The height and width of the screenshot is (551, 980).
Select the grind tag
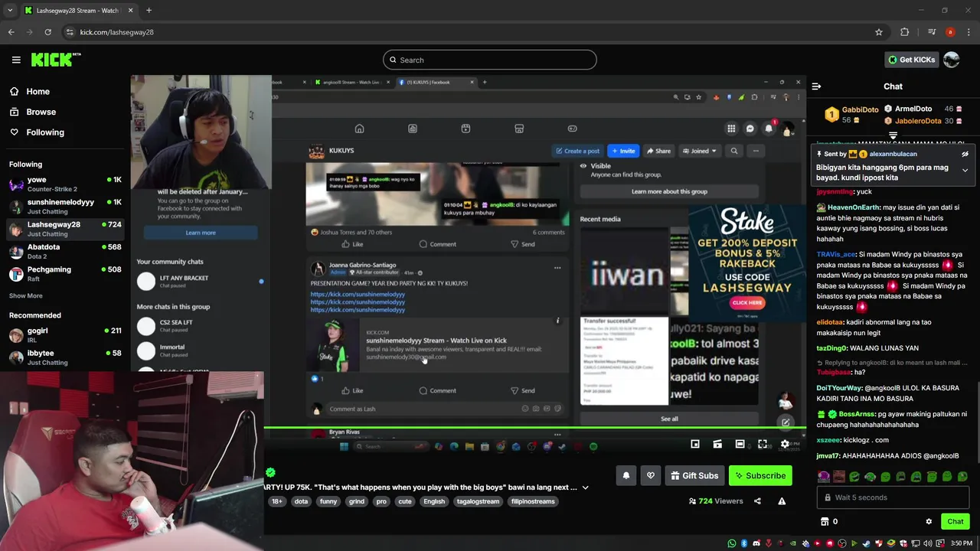pos(357,501)
